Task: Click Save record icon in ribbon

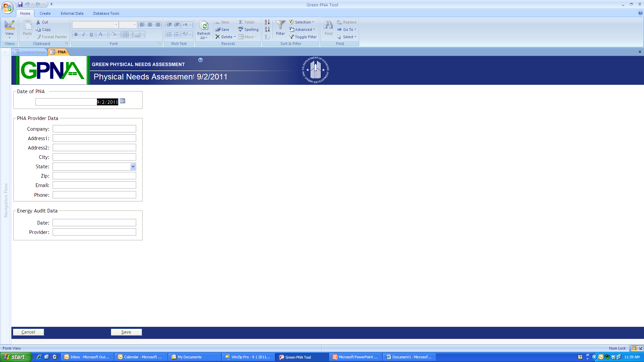Action: coord(218,29)
